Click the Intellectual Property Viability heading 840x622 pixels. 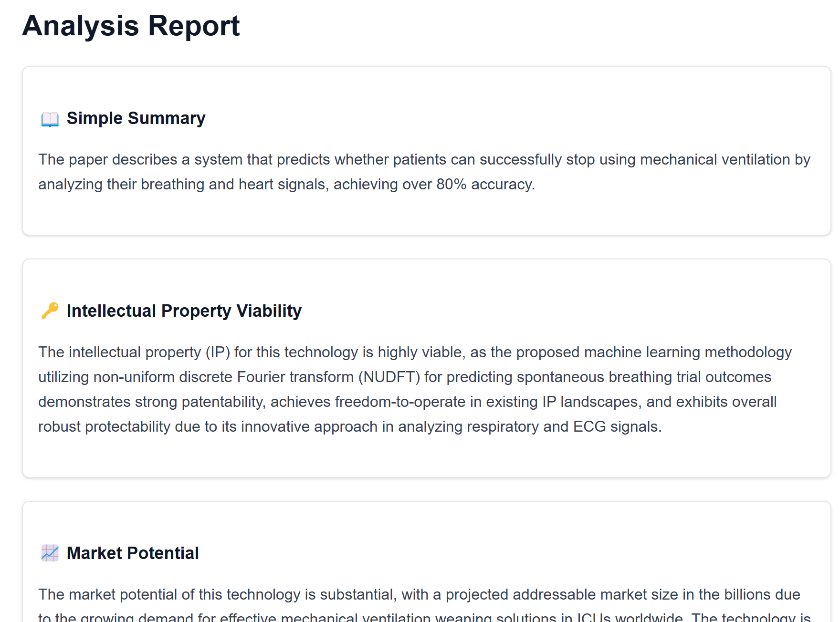[x=184, y=311]
